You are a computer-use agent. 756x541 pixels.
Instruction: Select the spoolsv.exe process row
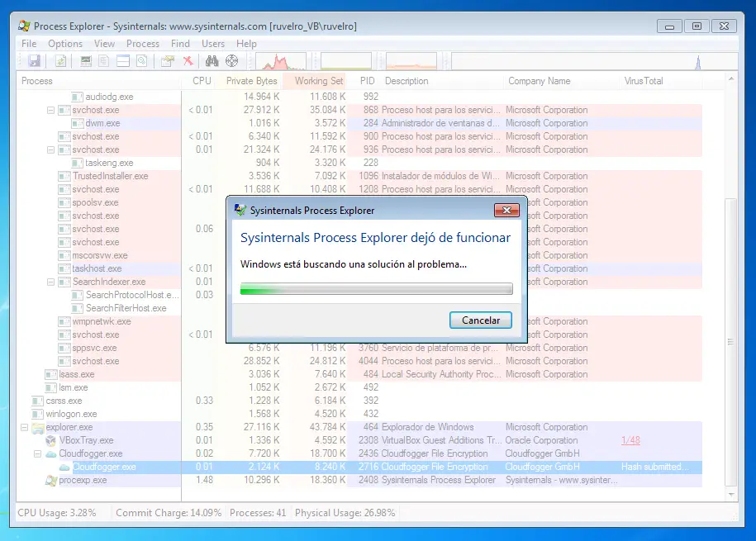(359, 202)
